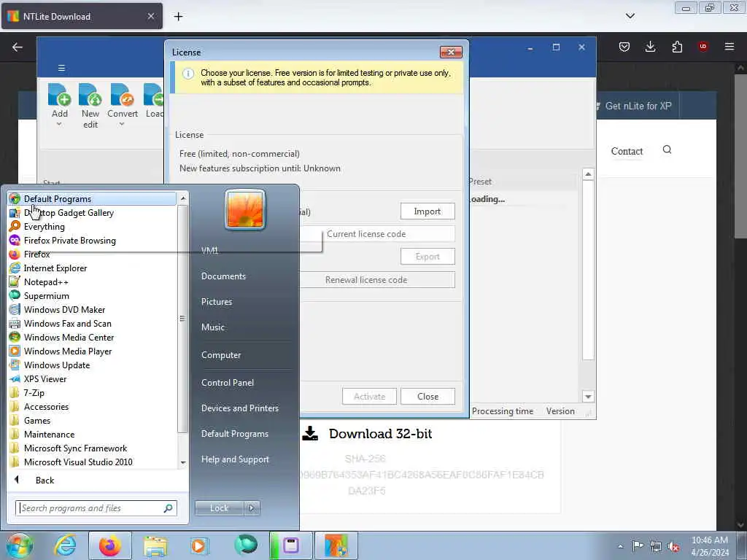Click the user account picture
The height and width of the screenshot is (560, 747).
(245, 210)
